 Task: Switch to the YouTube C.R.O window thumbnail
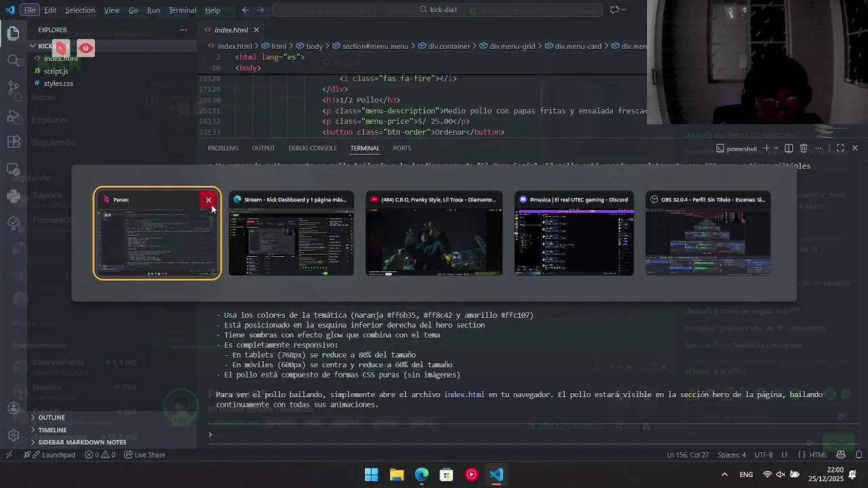pyautogui.click(x=434, y=233)
